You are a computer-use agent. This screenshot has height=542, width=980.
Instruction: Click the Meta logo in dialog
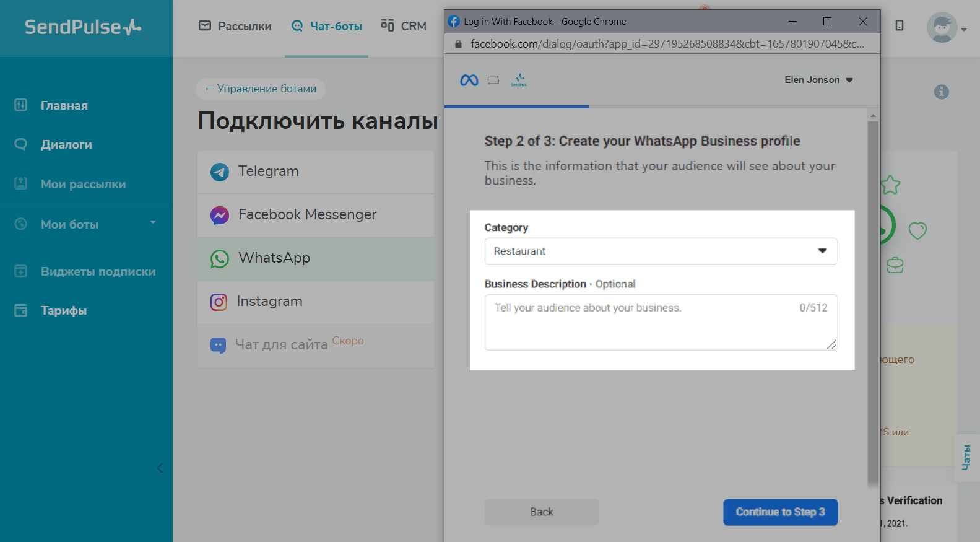click(x=469, y=81)
